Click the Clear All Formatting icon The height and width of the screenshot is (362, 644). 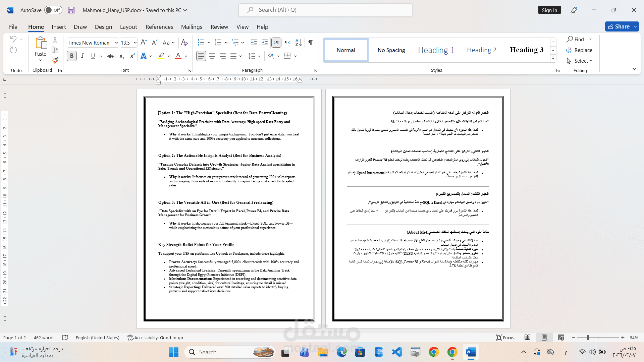(184, 43)
